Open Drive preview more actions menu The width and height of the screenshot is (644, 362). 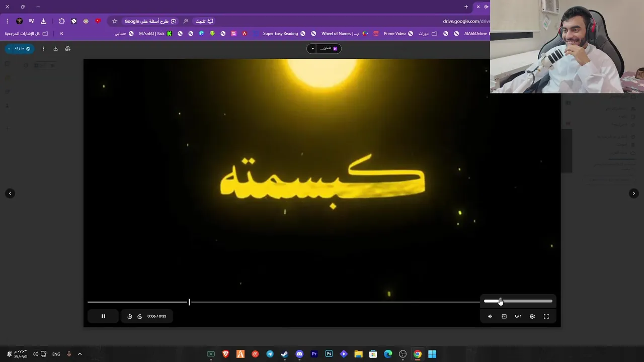pos(43,49)
